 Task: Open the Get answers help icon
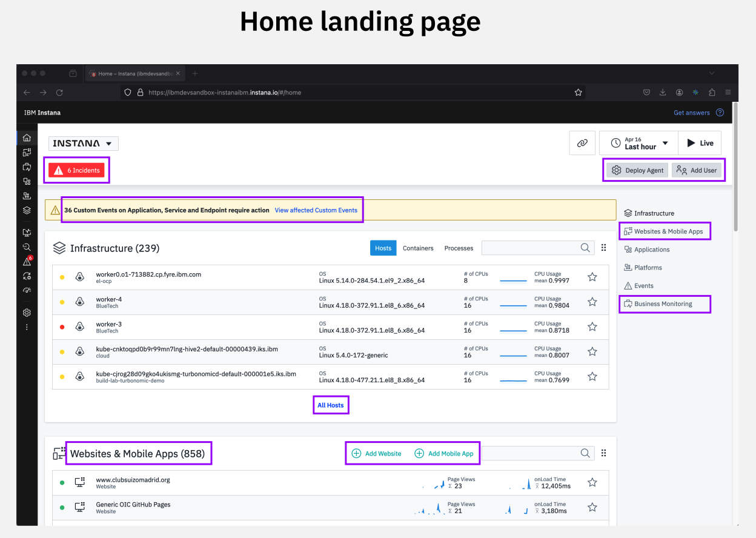point(720,113)
